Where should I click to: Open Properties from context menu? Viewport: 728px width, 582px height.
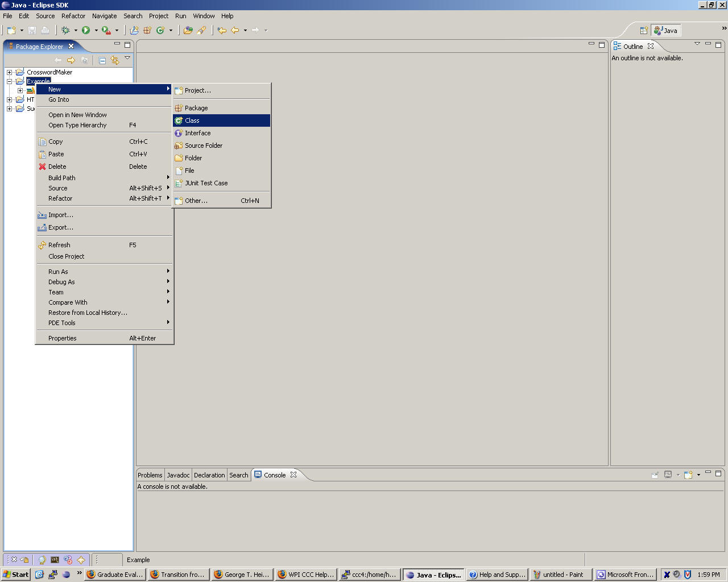104,338
